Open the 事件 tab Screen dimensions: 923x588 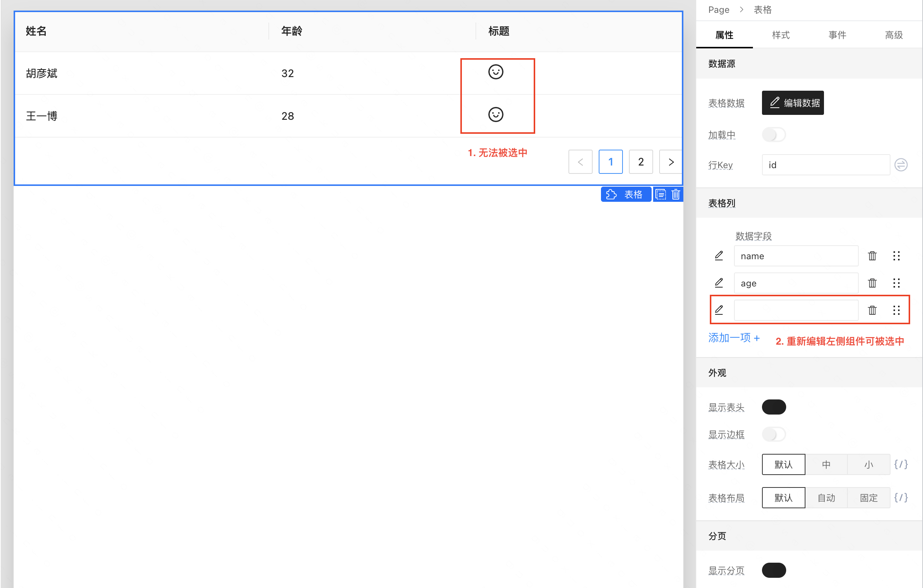(x=837, y=35)
